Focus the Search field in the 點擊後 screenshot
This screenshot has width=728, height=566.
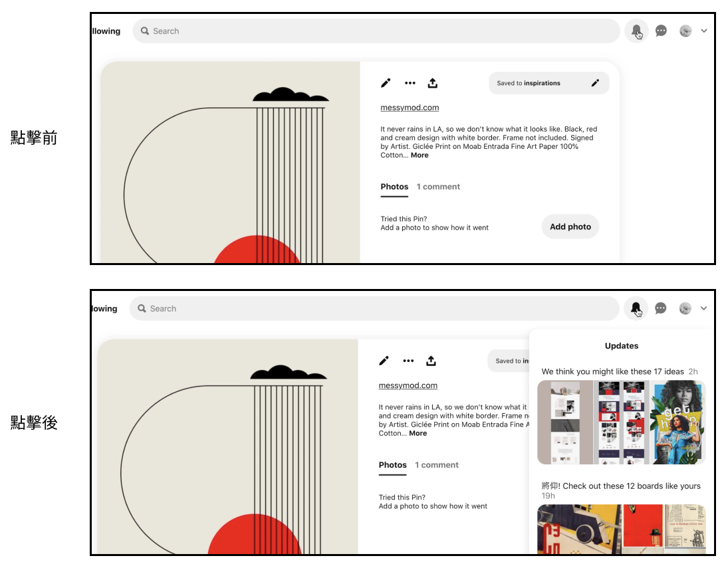click(374, 308)
